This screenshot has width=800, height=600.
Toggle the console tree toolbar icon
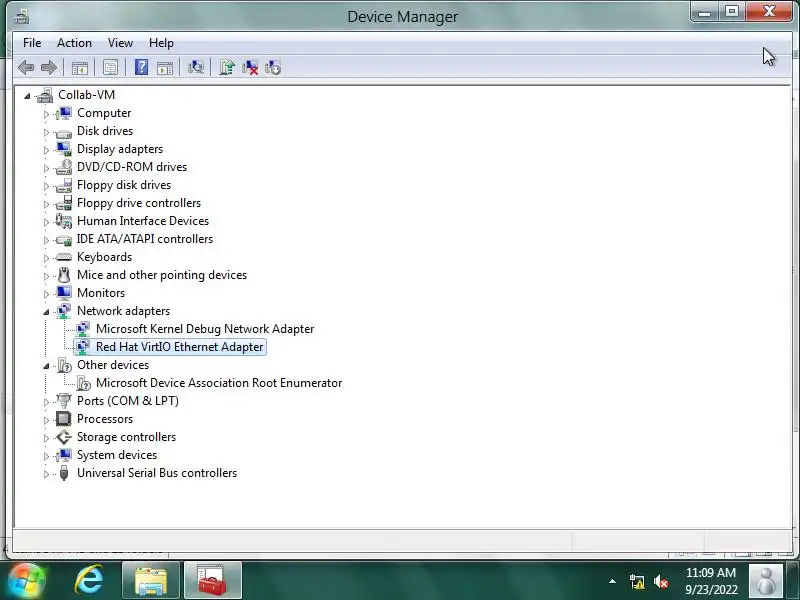click(x=80, y=67)
